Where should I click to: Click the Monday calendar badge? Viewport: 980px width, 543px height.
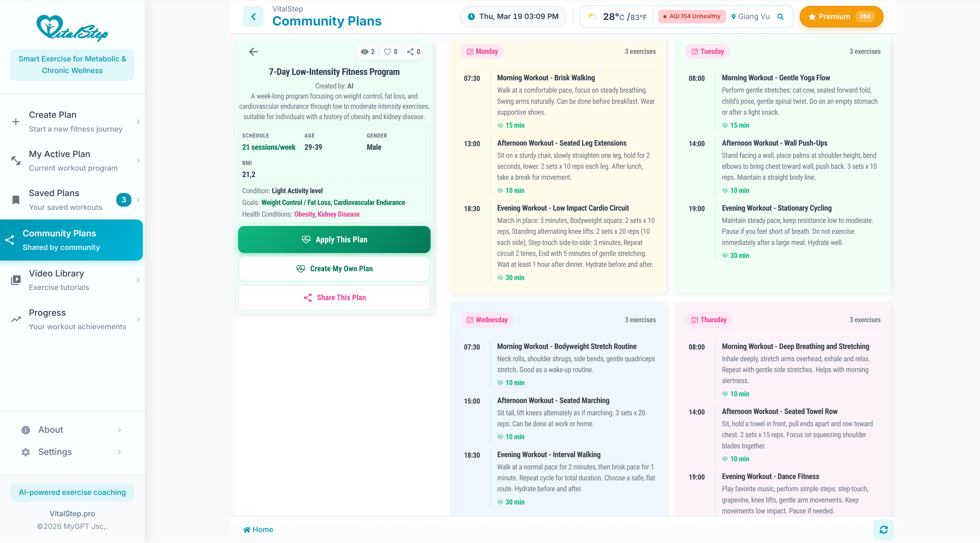482,51
